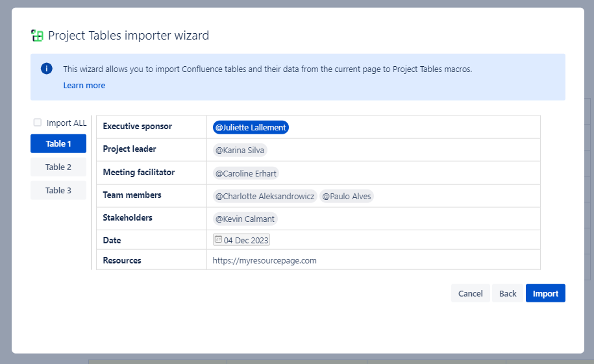Viewport: 594px width, 364px height.
Task: Go Back to the previous wizard step
Action: (508, 293)
